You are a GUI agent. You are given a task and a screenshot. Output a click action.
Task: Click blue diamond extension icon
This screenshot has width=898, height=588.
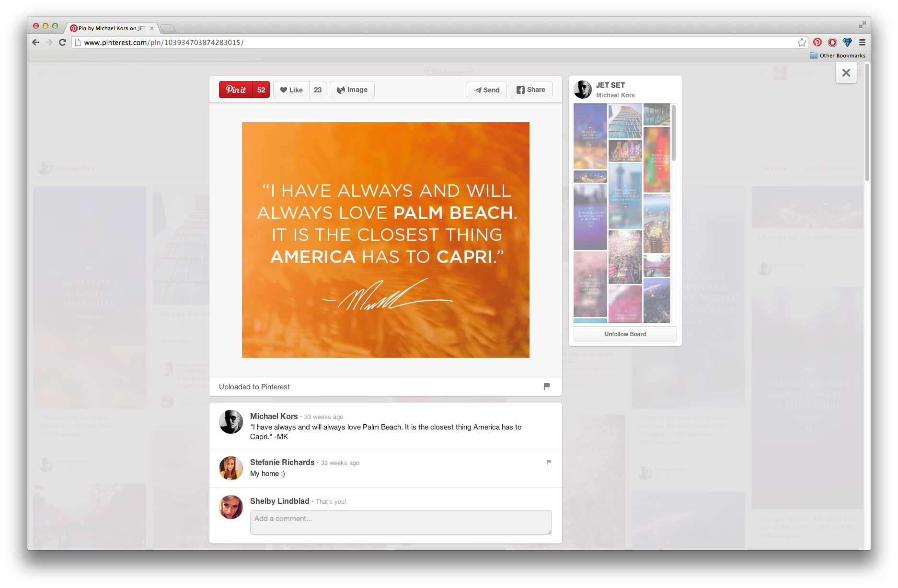coord(847,42)
